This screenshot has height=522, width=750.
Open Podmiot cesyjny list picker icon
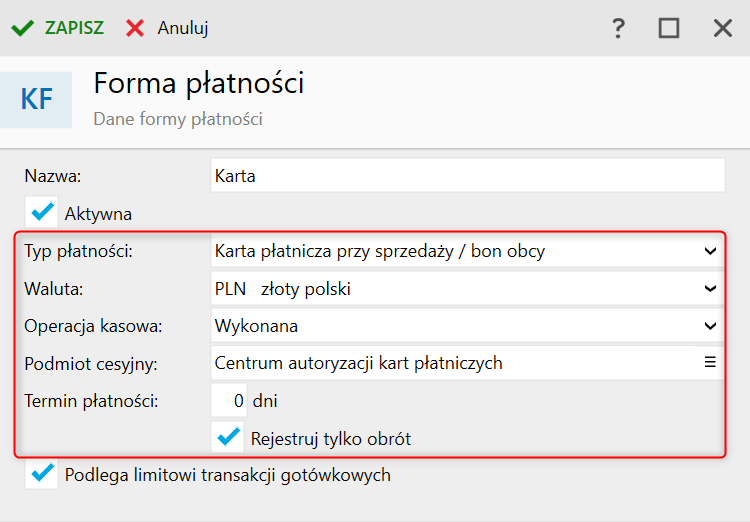711,363
